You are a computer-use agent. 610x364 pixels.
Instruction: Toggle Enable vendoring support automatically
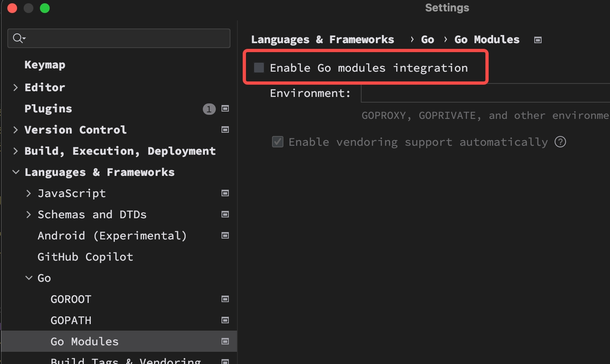[x=277, y=142]
